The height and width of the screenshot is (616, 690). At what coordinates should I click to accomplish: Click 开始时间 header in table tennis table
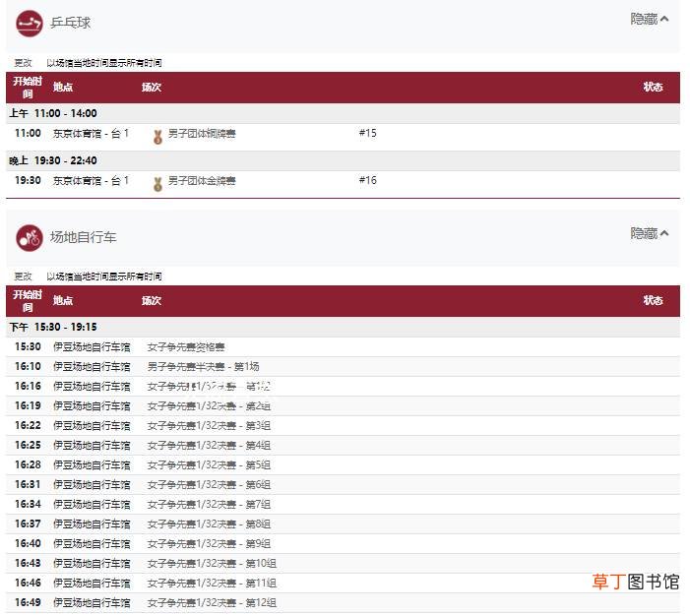coord(28,88)
